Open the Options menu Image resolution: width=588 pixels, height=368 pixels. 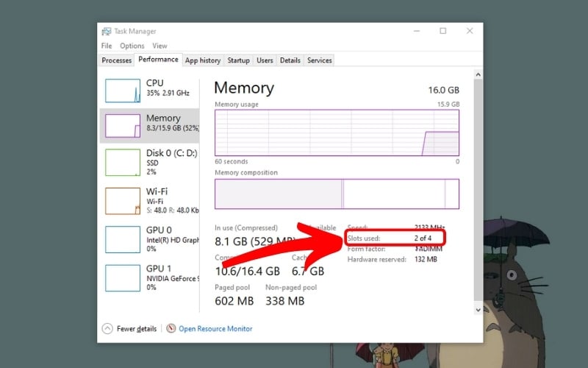[x=132, y=46]
